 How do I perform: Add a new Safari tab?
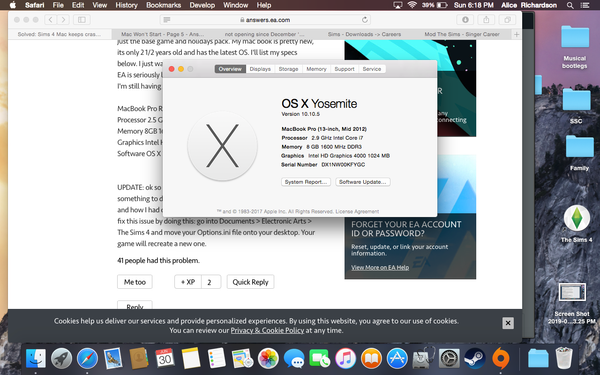tap(517, 34)
